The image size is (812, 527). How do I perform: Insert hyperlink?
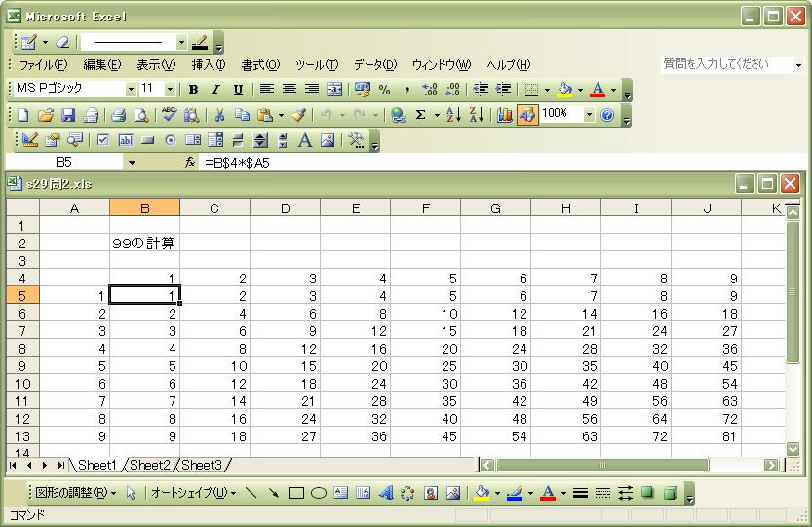click(x=398, y=115)
